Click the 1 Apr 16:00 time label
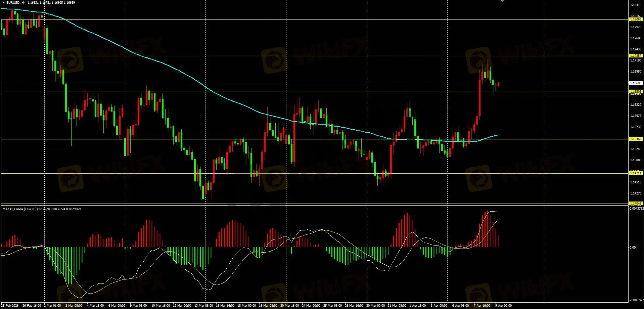The image size is (644, 309). [418, 306]
